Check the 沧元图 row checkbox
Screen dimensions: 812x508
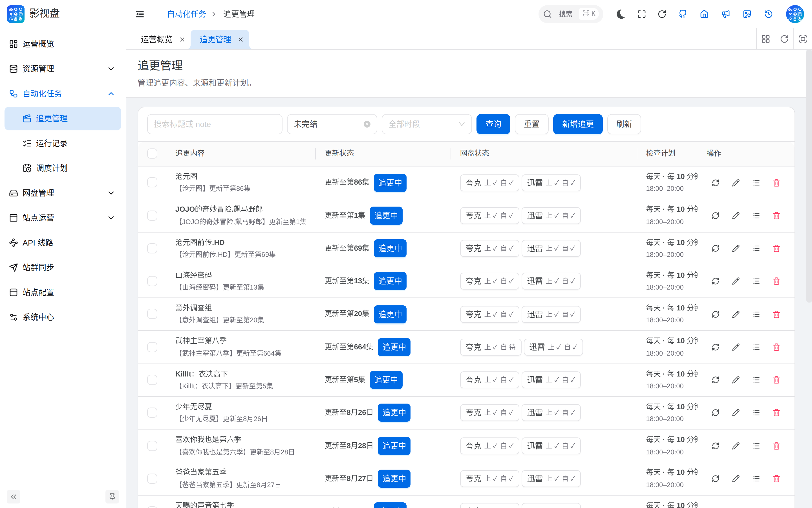click(152, 182)
